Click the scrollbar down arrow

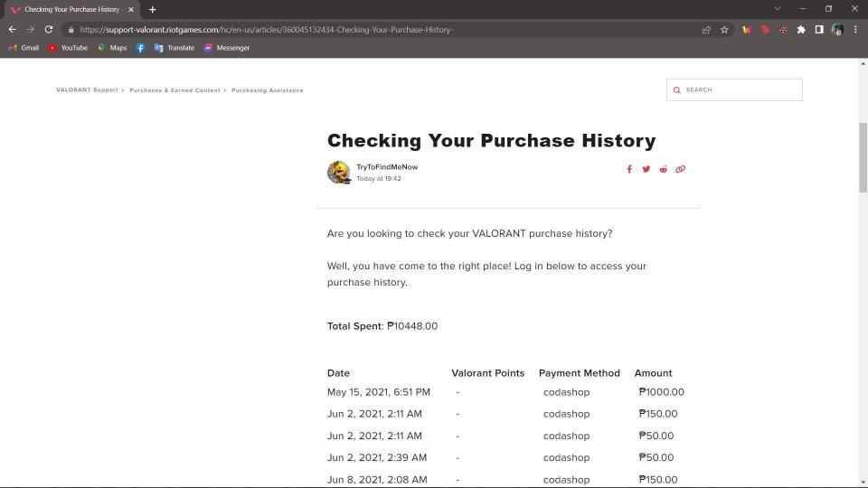(x=863, y=482)
